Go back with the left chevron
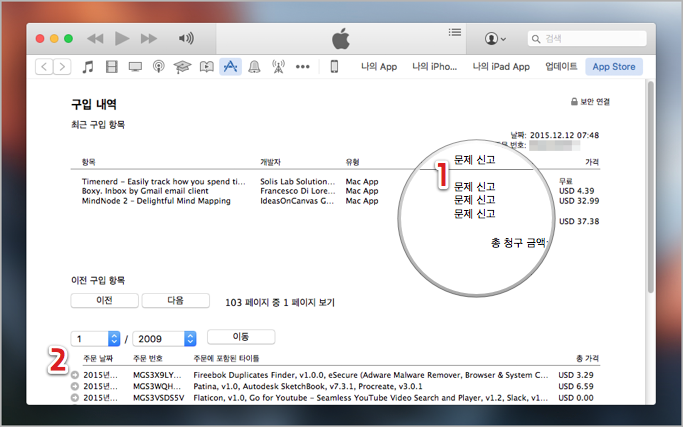Viewport: 683px width, 427px height. pos(44,67)
